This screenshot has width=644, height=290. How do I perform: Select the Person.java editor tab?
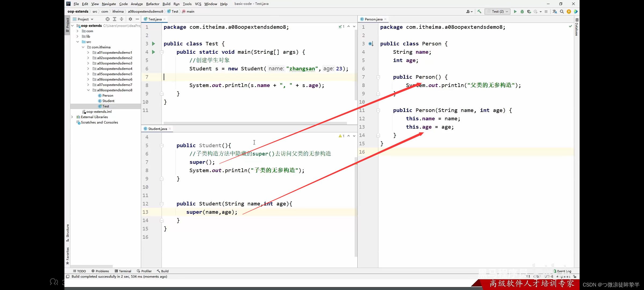pos(372,19)
